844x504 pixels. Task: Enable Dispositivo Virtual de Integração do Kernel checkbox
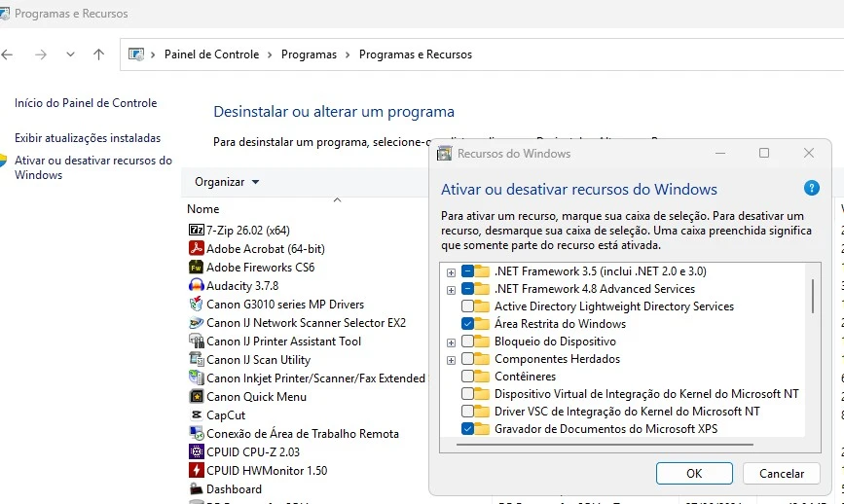pyautogui.click(x=467, y=394)
